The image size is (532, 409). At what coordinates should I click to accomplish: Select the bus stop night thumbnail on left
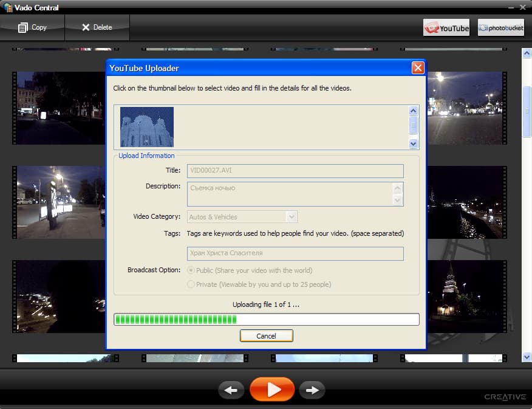pos(59,202)
